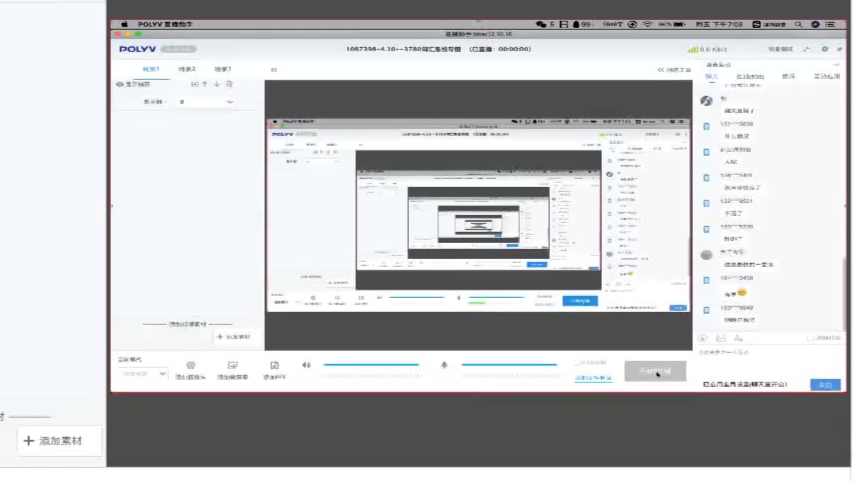Toggle the eye visibility icon for the layer

(x=120, y=84)
